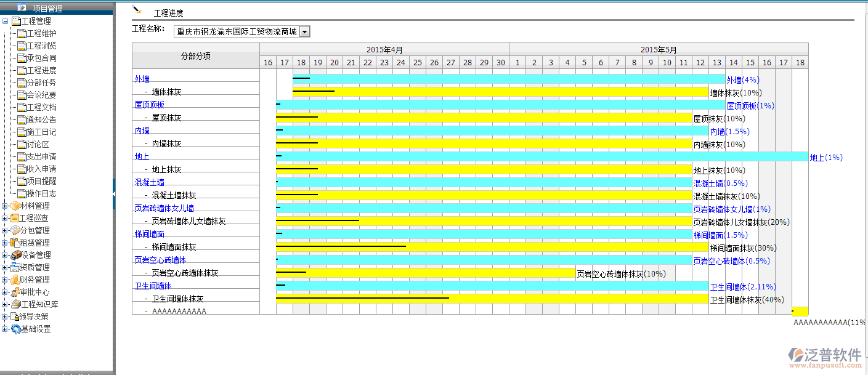Screen dimensions: 868x375
Task: Open 工程进度 in the sidebar tree
Action: (41, 70)
